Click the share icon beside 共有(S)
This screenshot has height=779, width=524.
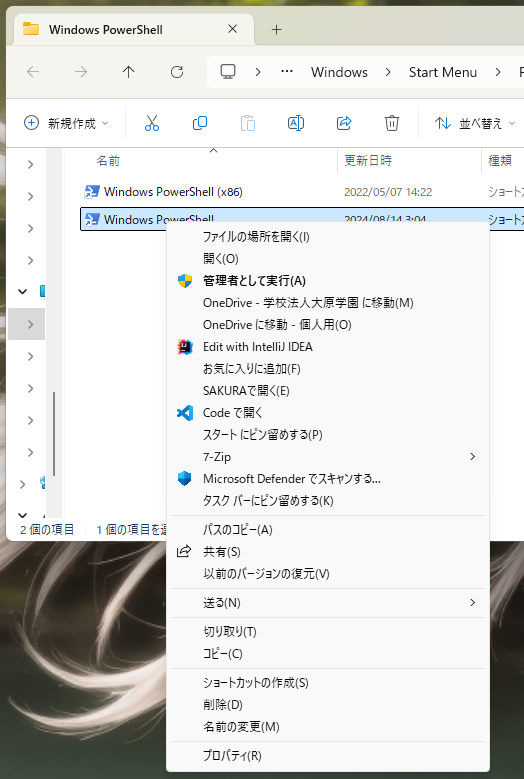point(184,551)
